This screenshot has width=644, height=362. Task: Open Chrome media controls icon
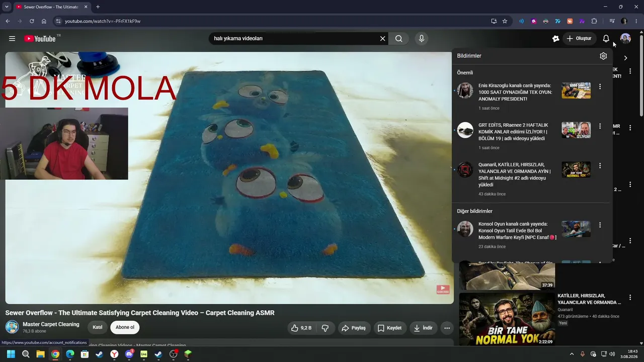(612, 21)
